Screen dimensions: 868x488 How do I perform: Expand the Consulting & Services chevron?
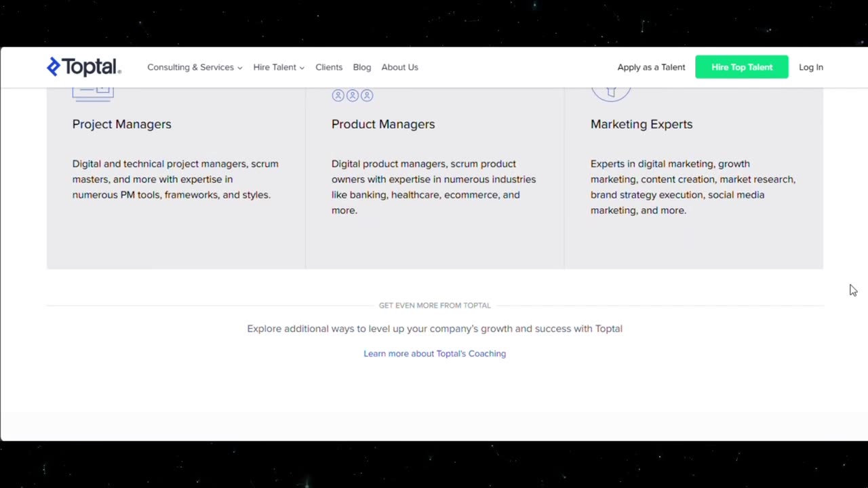(239, 68)
